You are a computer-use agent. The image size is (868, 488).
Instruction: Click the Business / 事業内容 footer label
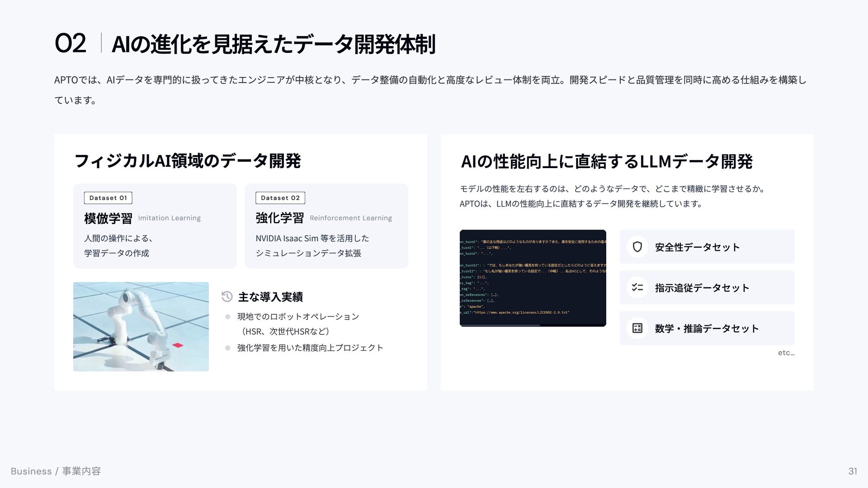point(56,471)
